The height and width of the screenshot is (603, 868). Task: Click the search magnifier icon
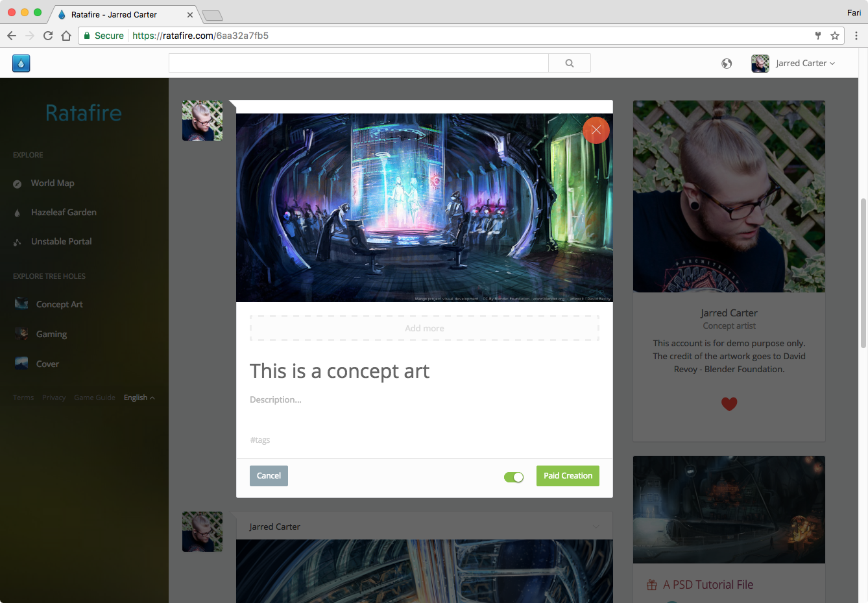569,63
